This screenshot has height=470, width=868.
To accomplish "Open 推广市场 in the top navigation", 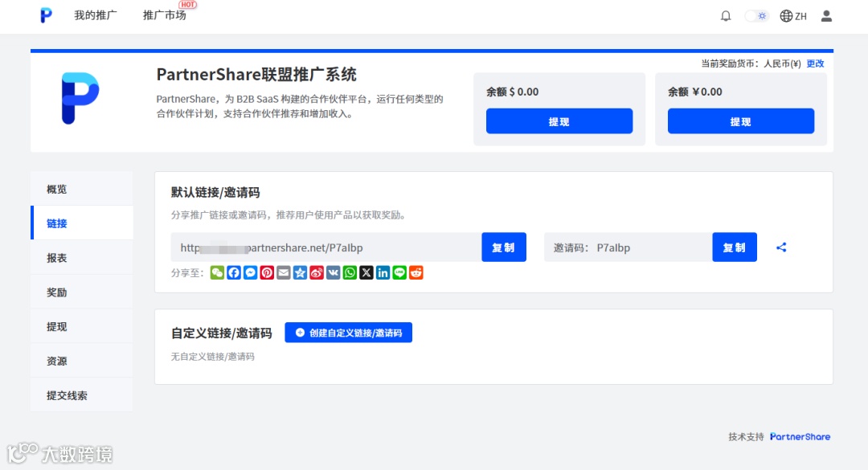I will [165, 15].
